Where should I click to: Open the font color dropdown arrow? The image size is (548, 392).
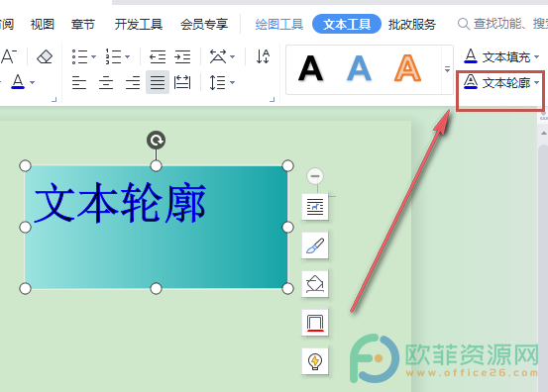(x=32, y=83)
